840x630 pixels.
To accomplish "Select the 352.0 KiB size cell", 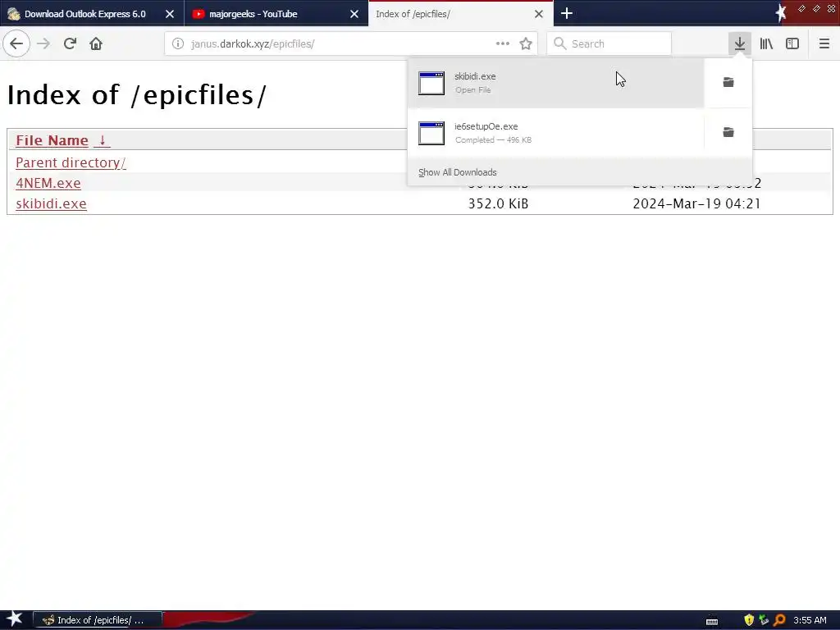I will (x=498, y=203).
